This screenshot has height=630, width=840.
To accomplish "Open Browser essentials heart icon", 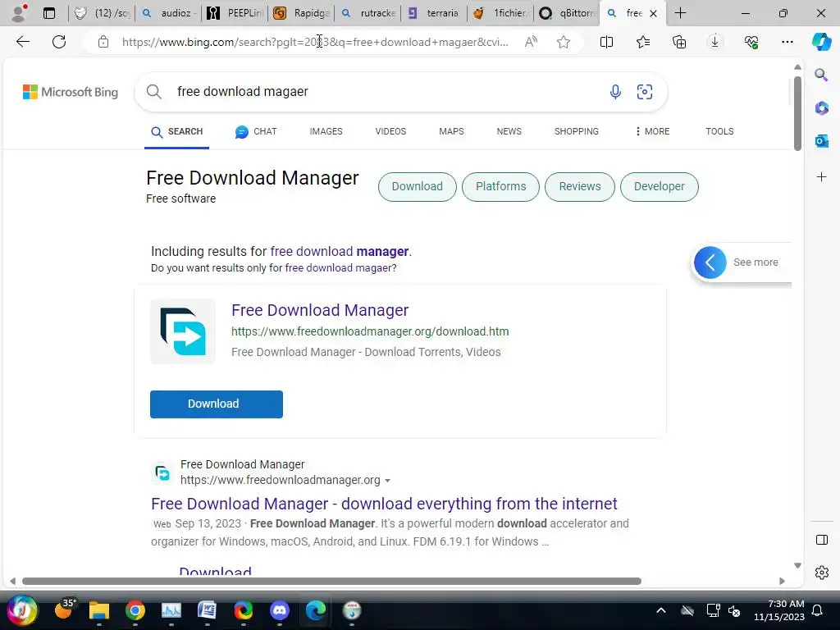I will 751,42.
